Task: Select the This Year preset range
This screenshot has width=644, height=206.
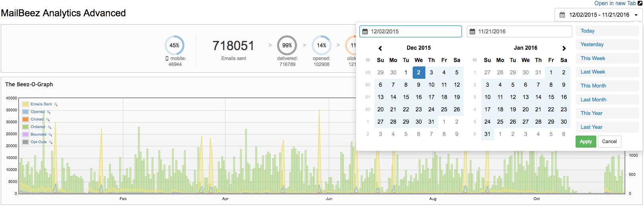Action: (607, 113)
